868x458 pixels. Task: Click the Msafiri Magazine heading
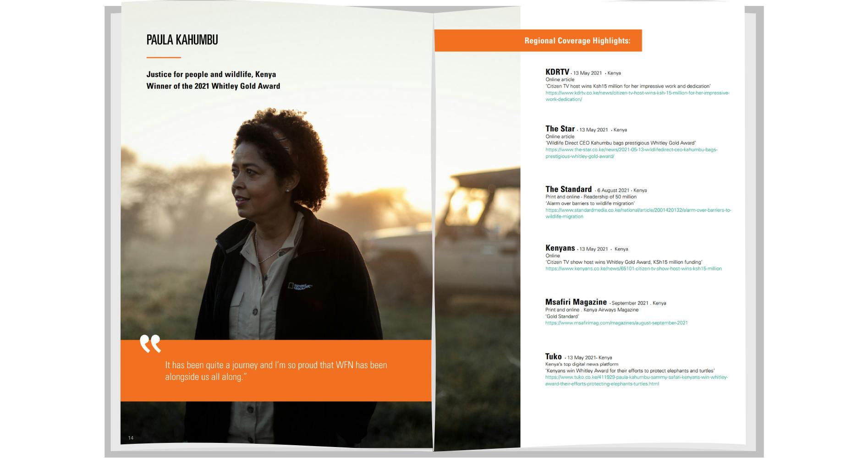pos(576,302)
